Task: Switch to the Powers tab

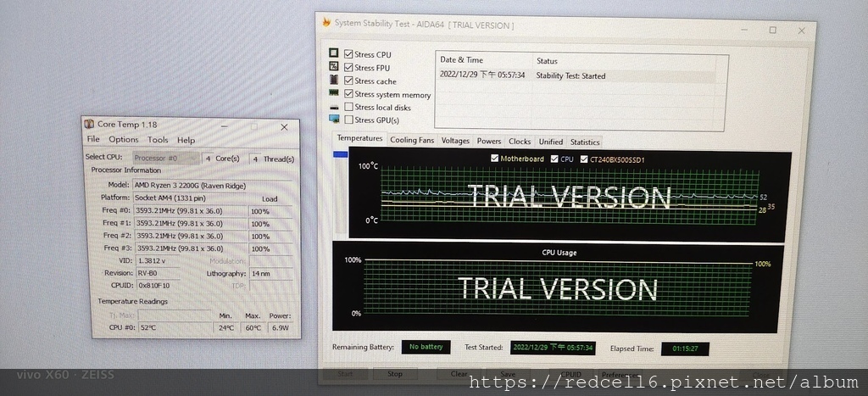Action: point(489,142)
